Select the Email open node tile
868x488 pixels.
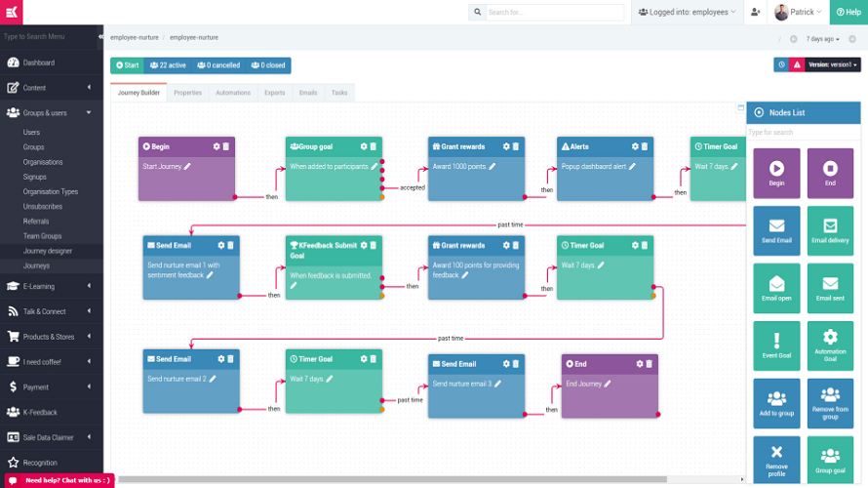(776, 288)
